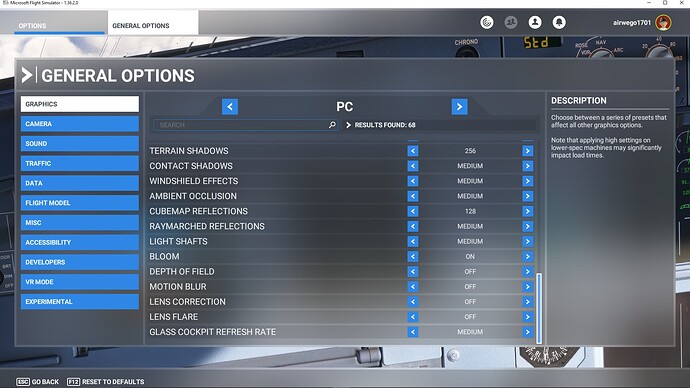Click the options list vertical scrollbar
690x388 pixels.
539,308
